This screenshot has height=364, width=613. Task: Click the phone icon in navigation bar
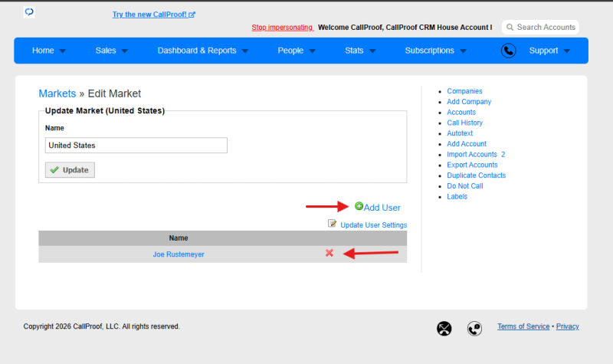pos(508,51)
